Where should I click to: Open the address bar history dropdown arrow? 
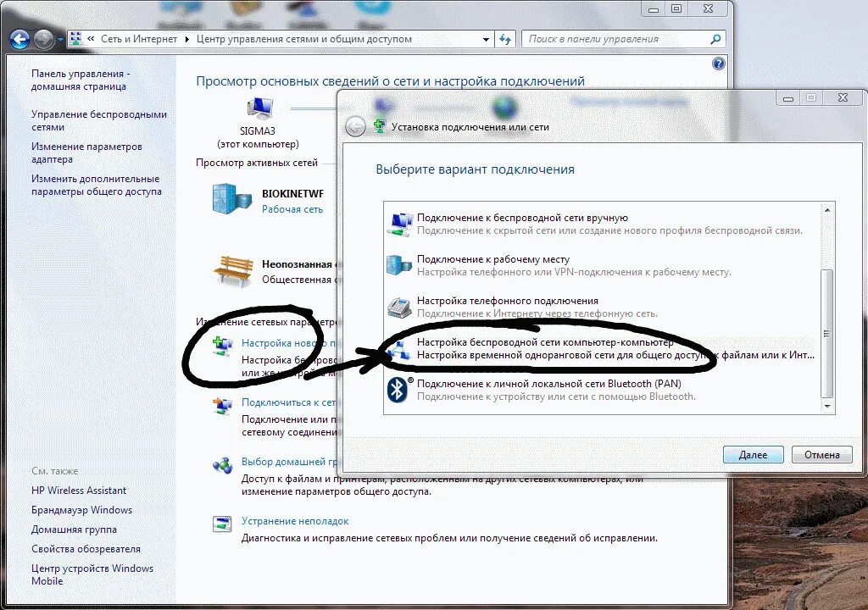coord(486,39)
